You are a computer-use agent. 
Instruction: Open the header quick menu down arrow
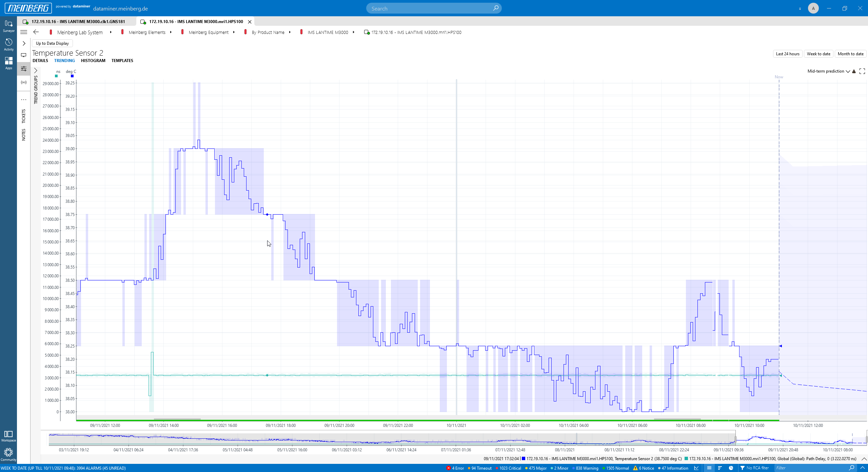point(800,8)
